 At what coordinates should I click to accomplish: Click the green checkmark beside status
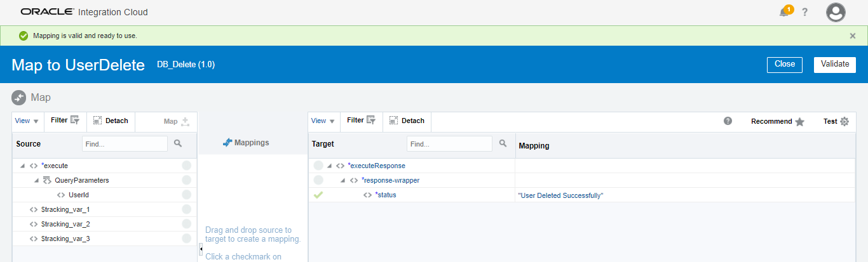pos(318,195)
